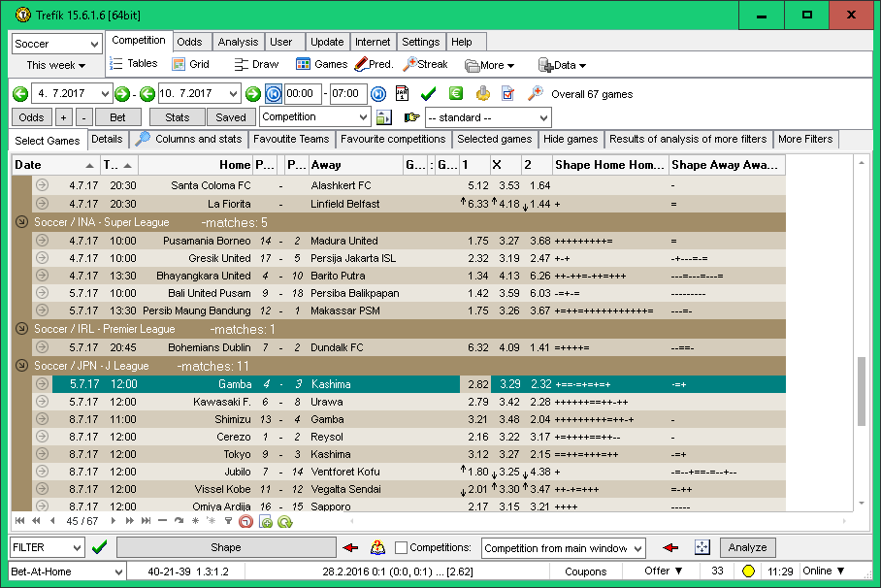Open the Streak tool
The width and height of the screenshot is (881, 588).
pos(426,64)
